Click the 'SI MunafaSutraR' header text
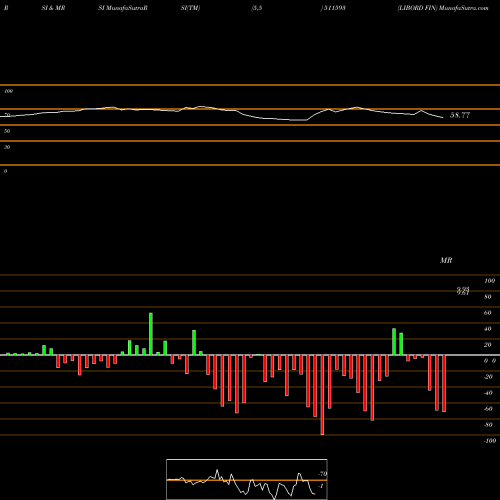 click(123, 8)
